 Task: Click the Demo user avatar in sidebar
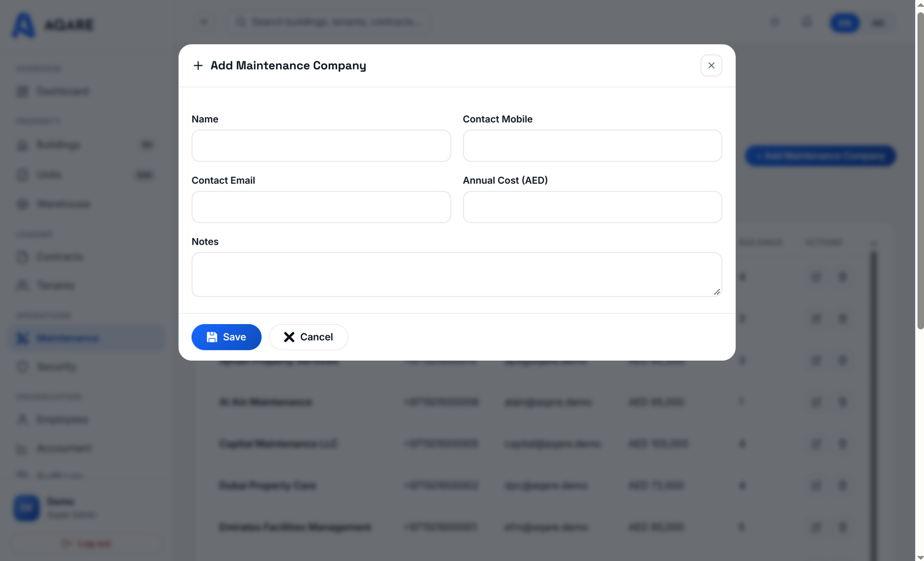27,508
